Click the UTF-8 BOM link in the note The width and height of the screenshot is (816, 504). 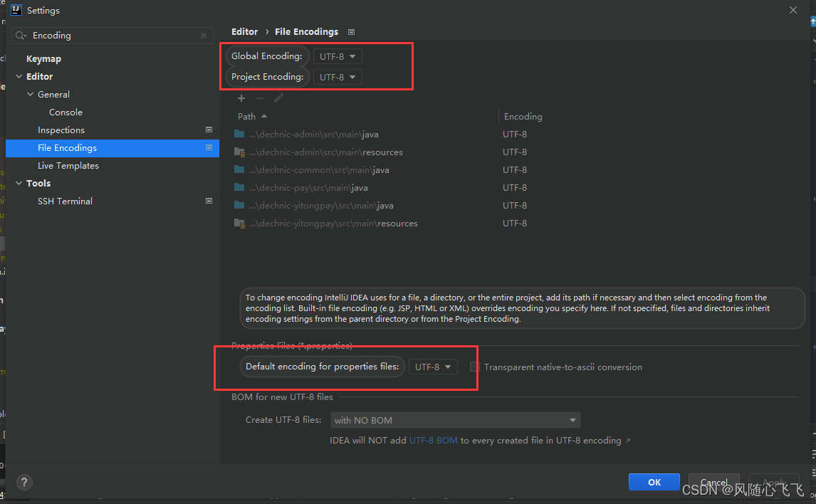(434, 440)
